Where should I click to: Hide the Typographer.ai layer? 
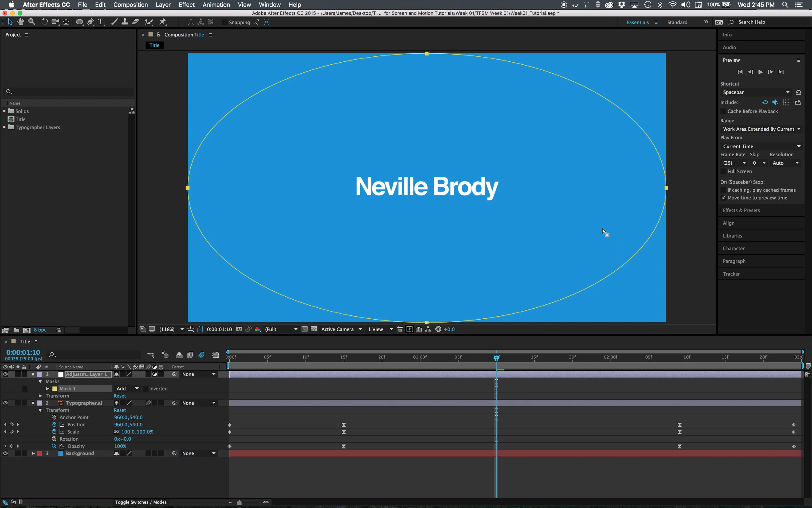click(x=5, y=402)
